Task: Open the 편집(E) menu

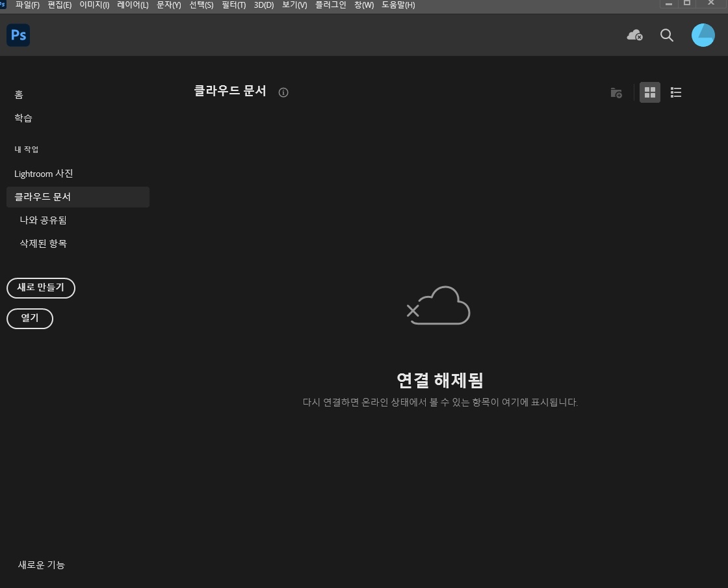Action: 60,5
